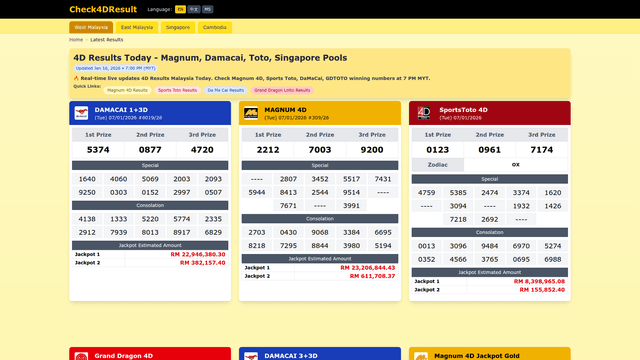640x360 pixels.
Task: Click Magnum 3rd prize number 9200
Action: (372, 150)
